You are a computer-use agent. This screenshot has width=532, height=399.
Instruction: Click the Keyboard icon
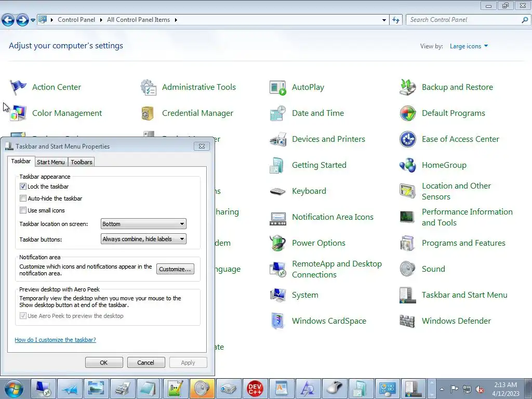tap(278, 191)
